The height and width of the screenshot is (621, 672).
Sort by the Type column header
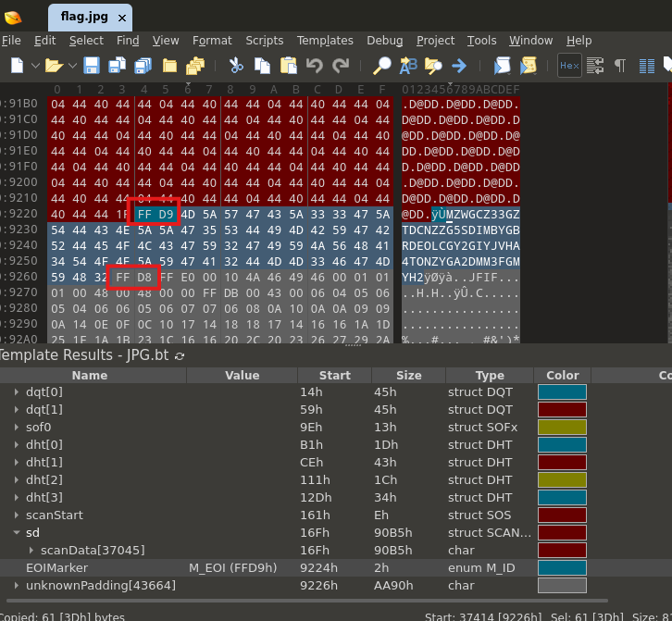[490, 376]
